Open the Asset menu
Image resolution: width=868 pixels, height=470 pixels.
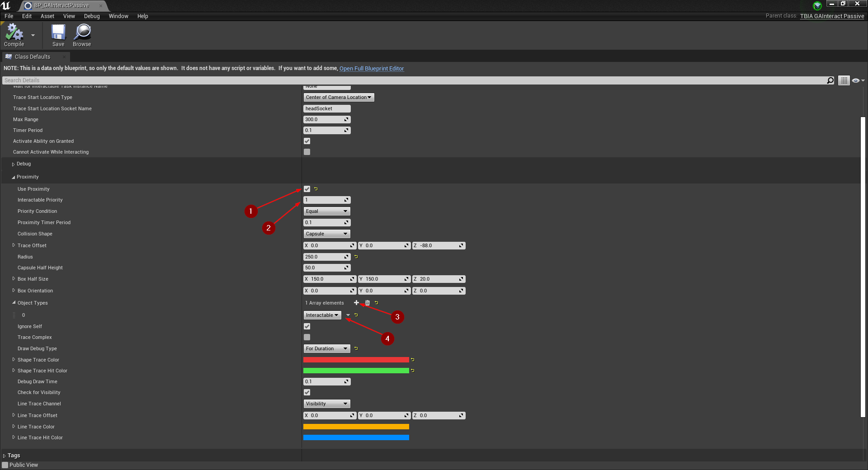coord(47,16)
